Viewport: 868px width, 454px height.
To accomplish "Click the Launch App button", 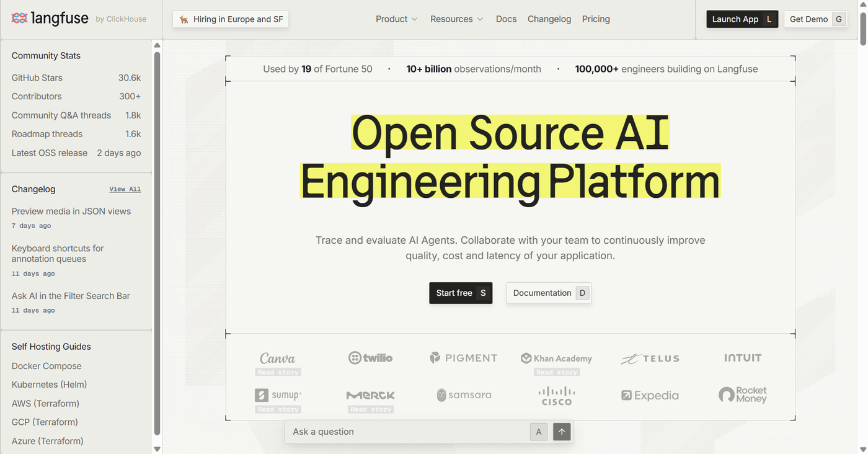I will (742, 19).
